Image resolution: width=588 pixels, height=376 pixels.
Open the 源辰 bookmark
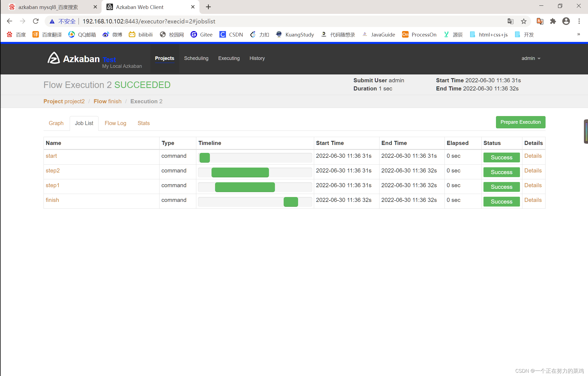(x=453, y=35)
